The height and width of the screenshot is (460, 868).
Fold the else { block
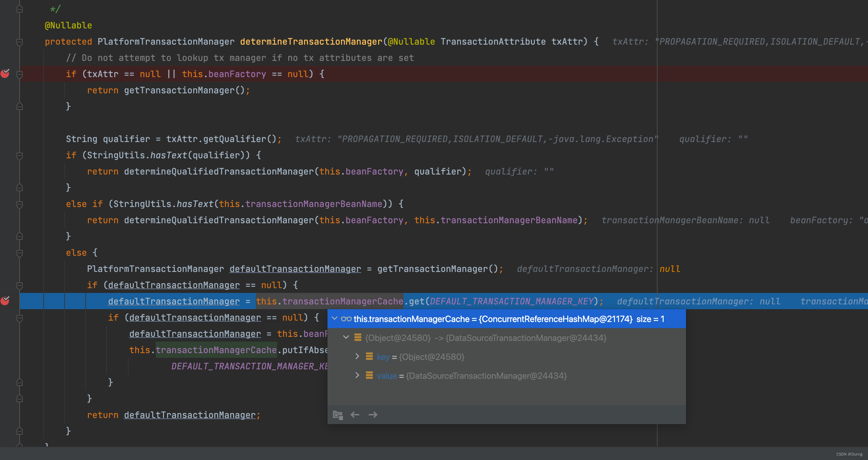click(x=20, y=253)
